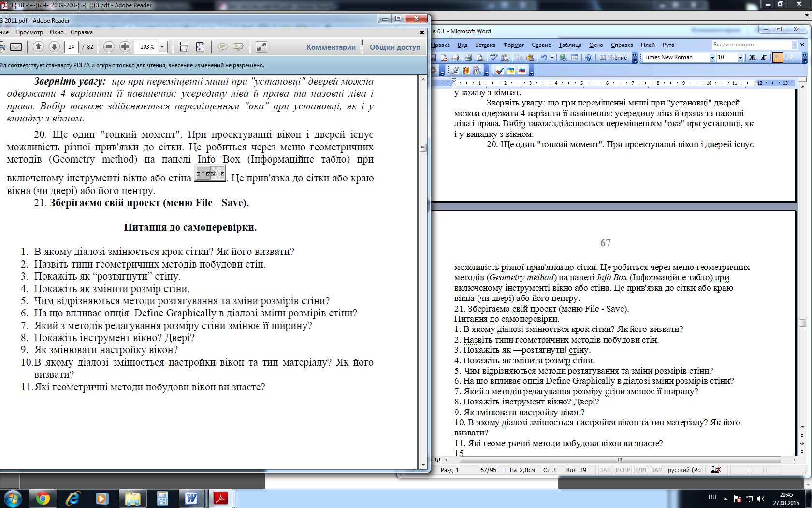Open the Общий доступ panel in Adobe Reader
The width and height of the screenshot is (812, 508).
click(395, 47)
